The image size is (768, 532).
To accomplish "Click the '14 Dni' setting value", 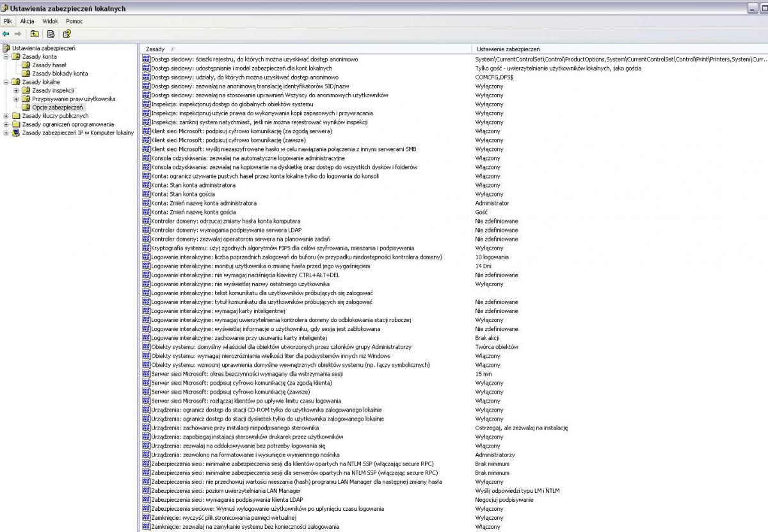I will point(483,266).
